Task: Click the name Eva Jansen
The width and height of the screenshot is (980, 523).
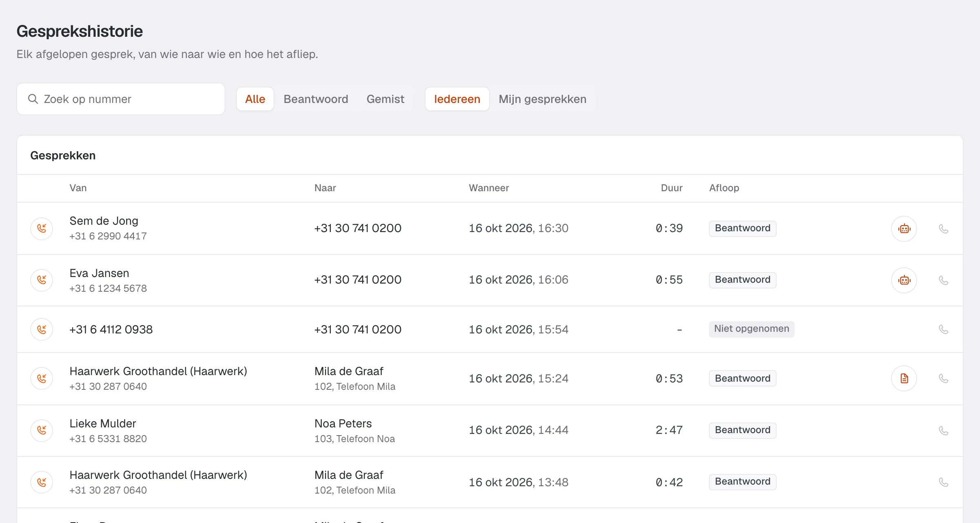Action: coord(99,273)
